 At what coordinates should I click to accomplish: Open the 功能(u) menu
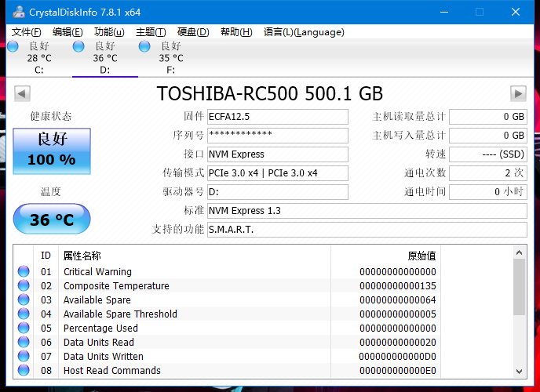pos(109,32)
